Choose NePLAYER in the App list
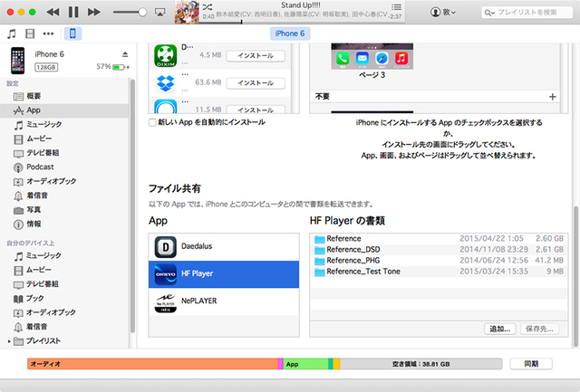Viewport: 580px width, 392px height. (224, 300)
